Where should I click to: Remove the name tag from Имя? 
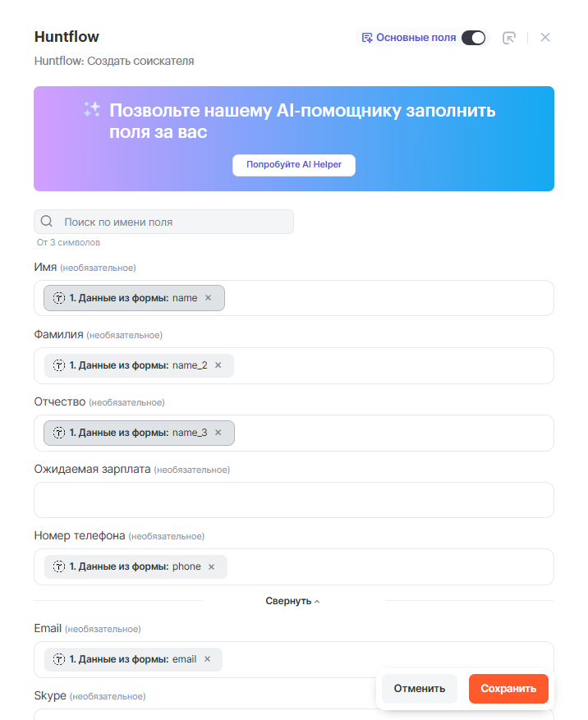(209, 298)
